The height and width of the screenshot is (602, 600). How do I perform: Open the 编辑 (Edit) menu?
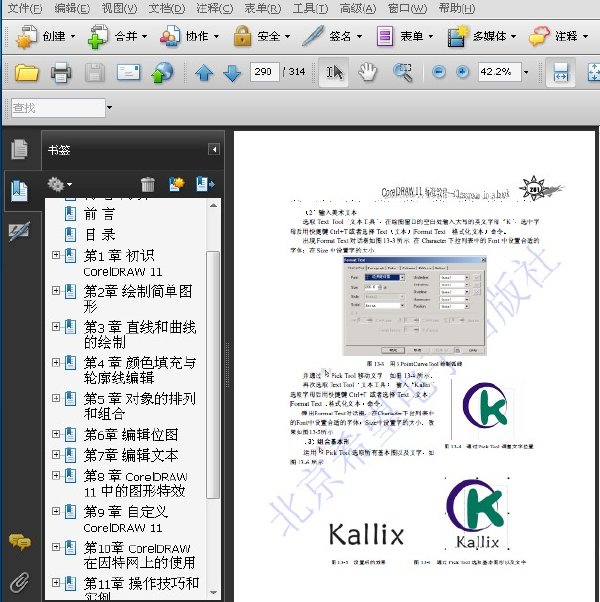coord(72,8)
